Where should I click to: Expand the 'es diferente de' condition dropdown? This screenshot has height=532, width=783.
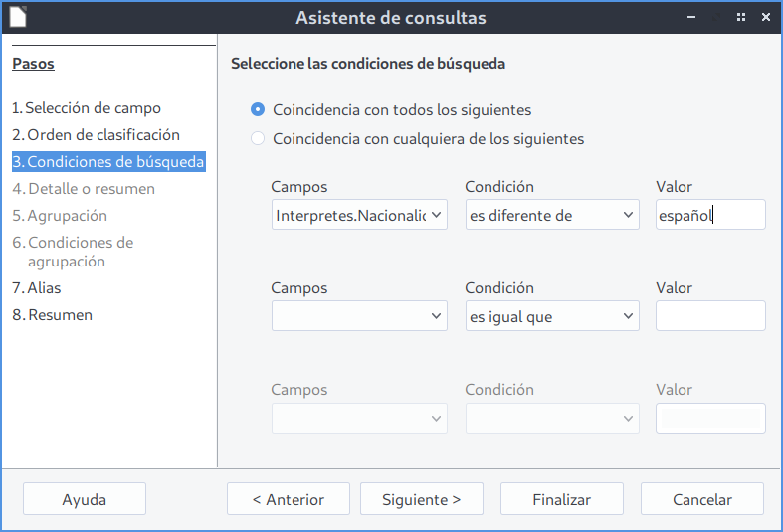point(552,215)
